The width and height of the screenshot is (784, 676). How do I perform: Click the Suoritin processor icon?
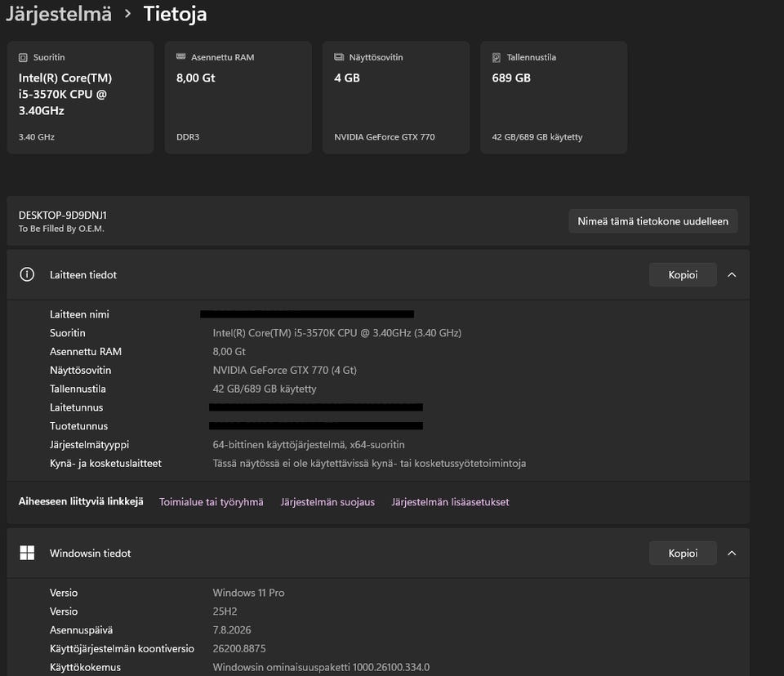tap(23, 57)
